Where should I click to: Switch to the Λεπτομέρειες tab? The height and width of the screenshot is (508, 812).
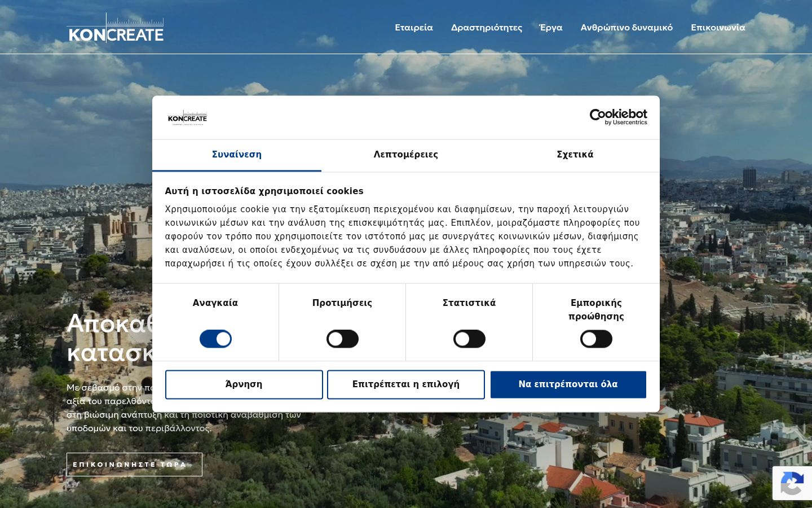[406, 155]
